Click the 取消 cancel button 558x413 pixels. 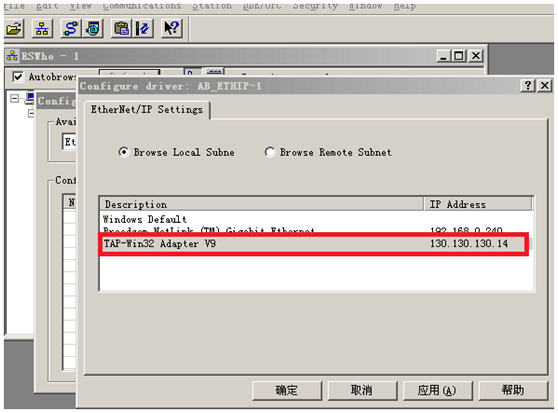[362, 391]
